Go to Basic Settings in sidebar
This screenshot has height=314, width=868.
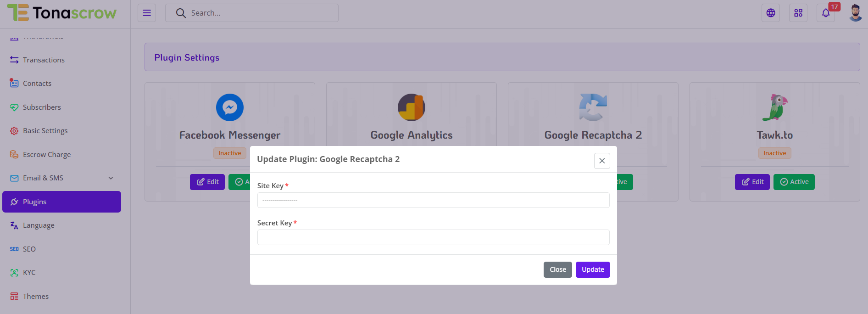pyautogui.click(x=45, y=131)
